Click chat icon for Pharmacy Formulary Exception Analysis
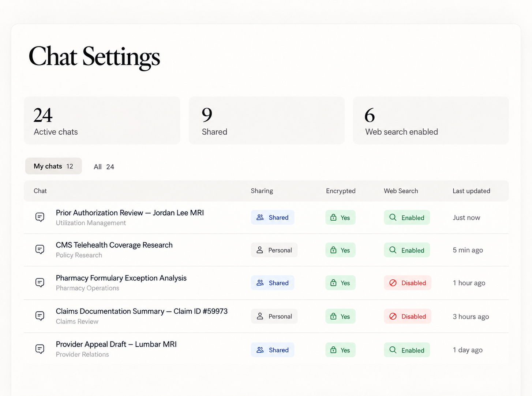Screen dimensions: 532x396 click(40, 283)
